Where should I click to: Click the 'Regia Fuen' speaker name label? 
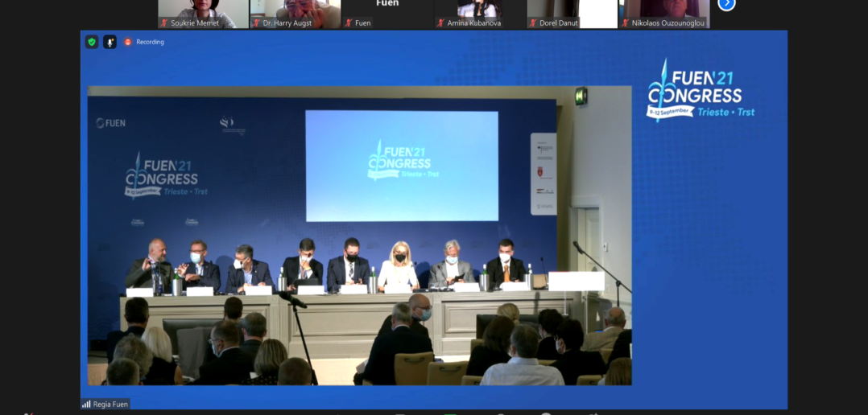(x=110, y=405)
